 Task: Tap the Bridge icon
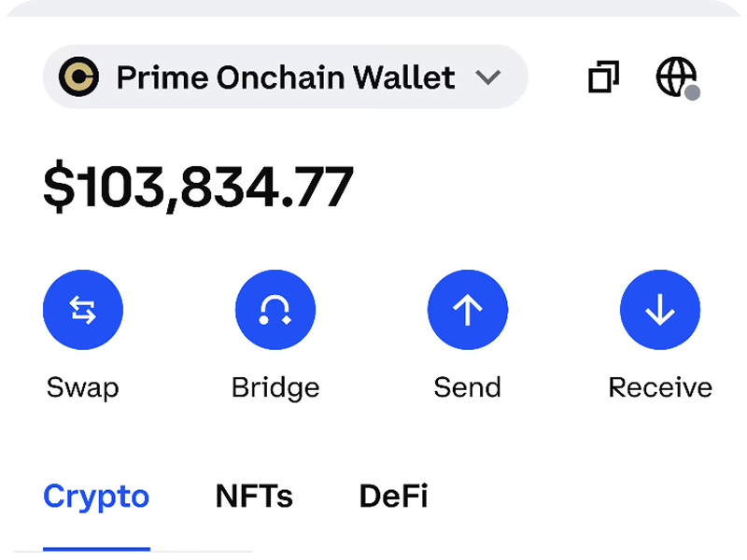(275, 310)
